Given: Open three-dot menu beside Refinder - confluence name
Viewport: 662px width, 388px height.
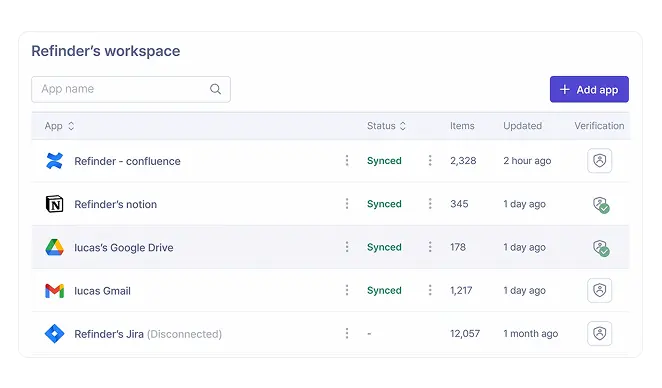Looking at the screenshot, I should [x=347, y=160].
